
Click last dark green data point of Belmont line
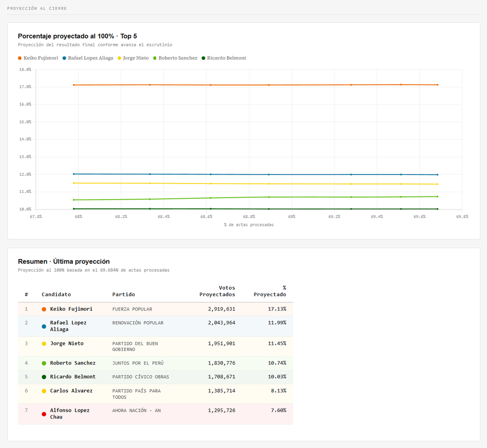point(437,209)
